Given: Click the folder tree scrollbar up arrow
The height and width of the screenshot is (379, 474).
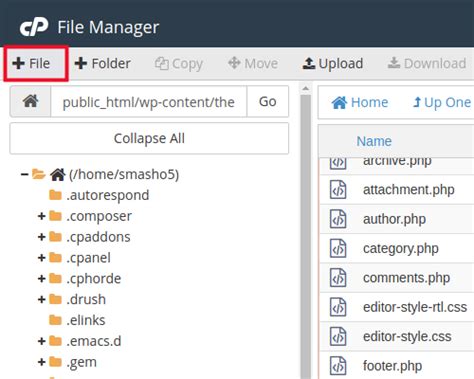Looking at the screenshot, I should [x=305, y=89].
